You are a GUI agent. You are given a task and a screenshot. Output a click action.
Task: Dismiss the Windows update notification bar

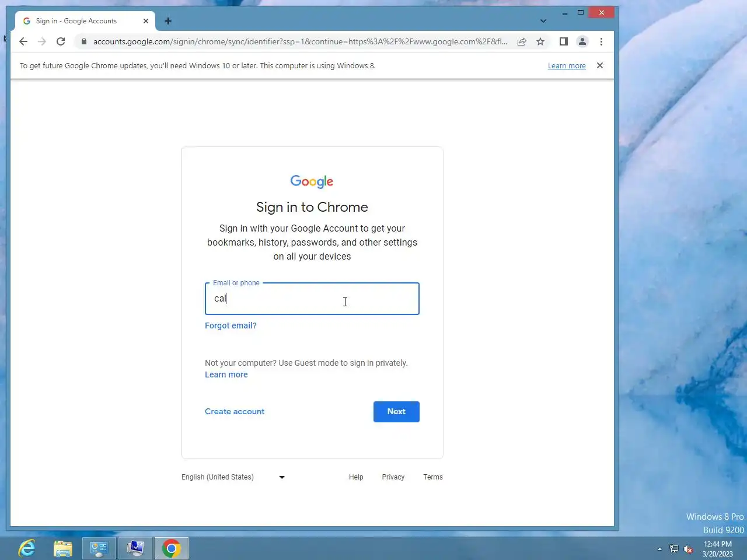[600, 65]
